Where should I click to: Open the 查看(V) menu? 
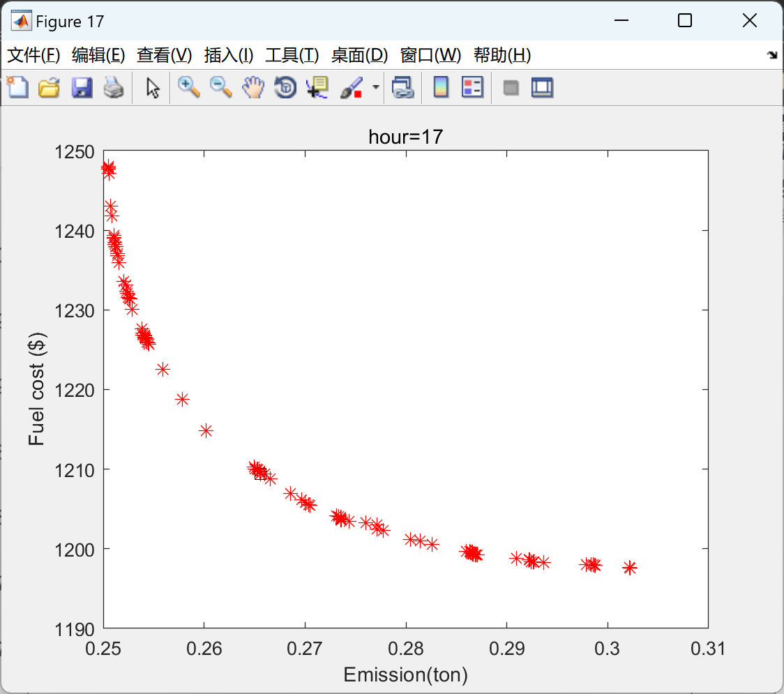tap(165, 54)
